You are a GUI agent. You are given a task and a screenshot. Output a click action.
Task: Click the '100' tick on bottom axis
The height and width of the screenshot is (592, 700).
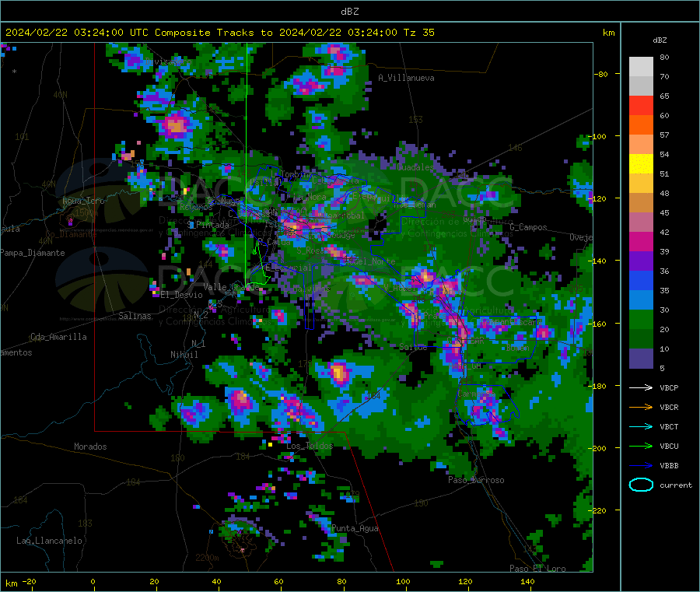tap(403, 581)
